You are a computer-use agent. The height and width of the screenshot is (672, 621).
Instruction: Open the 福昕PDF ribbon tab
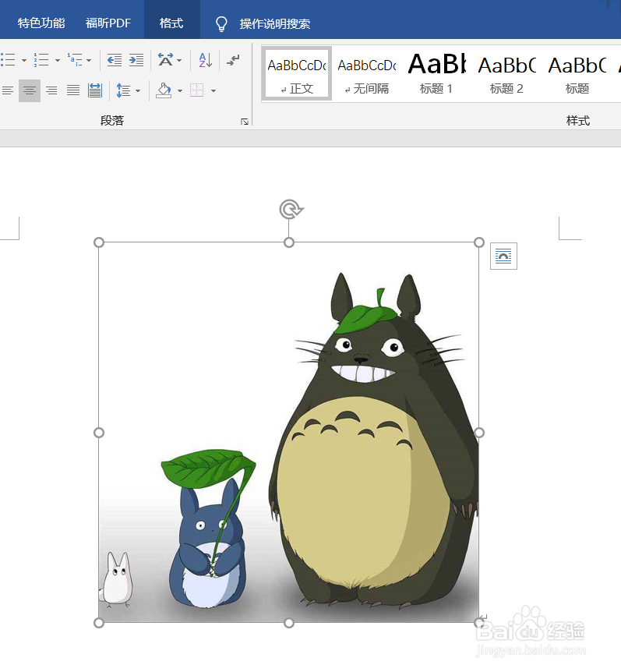coord(108,23)
